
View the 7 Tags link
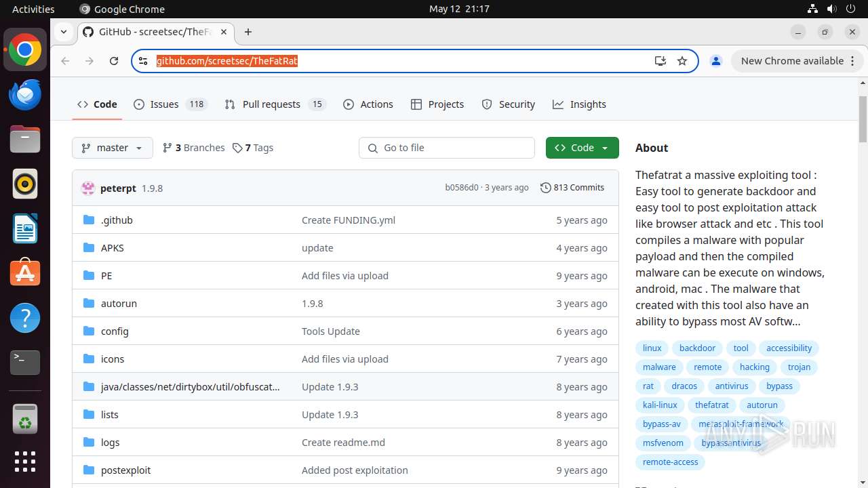pyautogui.click(x=253, y=148)
